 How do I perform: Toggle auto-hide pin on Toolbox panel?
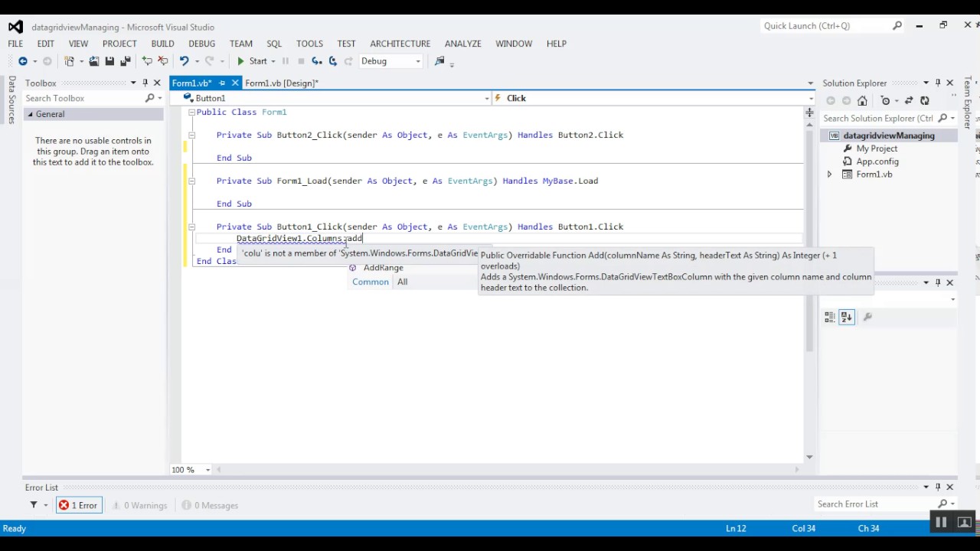145,83
